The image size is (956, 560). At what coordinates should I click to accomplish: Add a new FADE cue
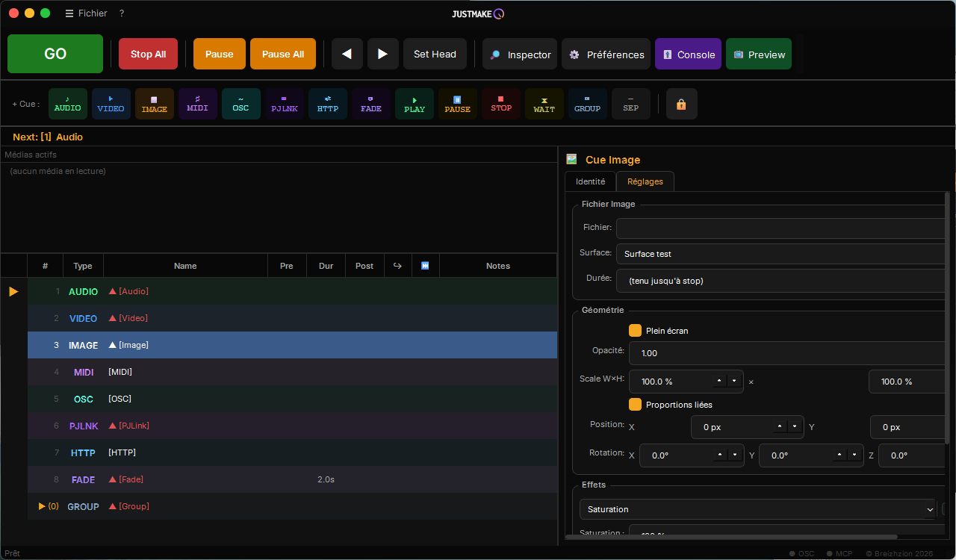point(371,104)
